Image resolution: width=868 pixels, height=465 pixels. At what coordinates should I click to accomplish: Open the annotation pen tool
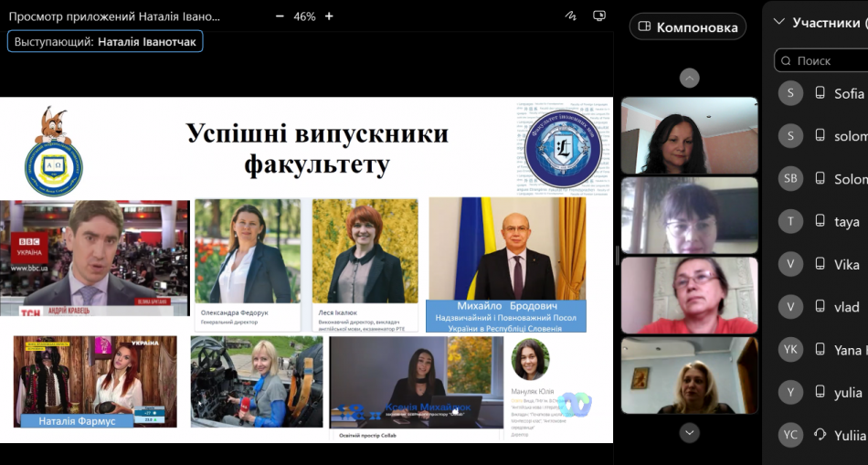click(571, 16)
